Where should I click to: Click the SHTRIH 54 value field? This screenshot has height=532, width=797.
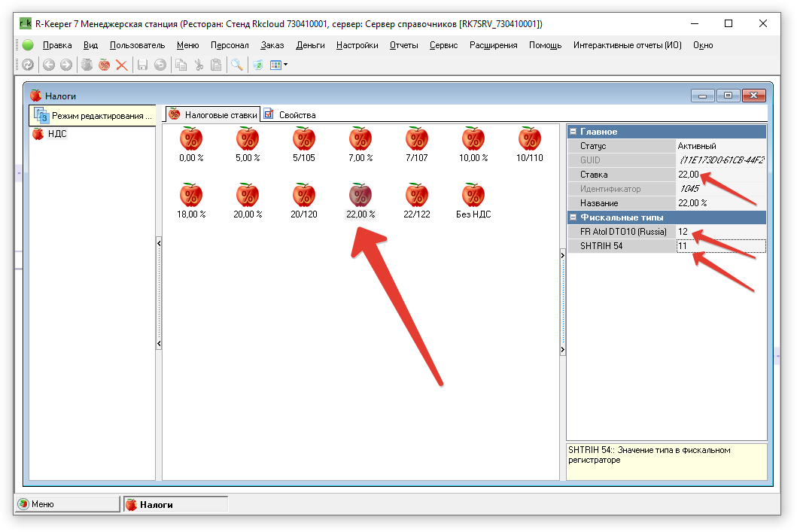coord(720,246)
